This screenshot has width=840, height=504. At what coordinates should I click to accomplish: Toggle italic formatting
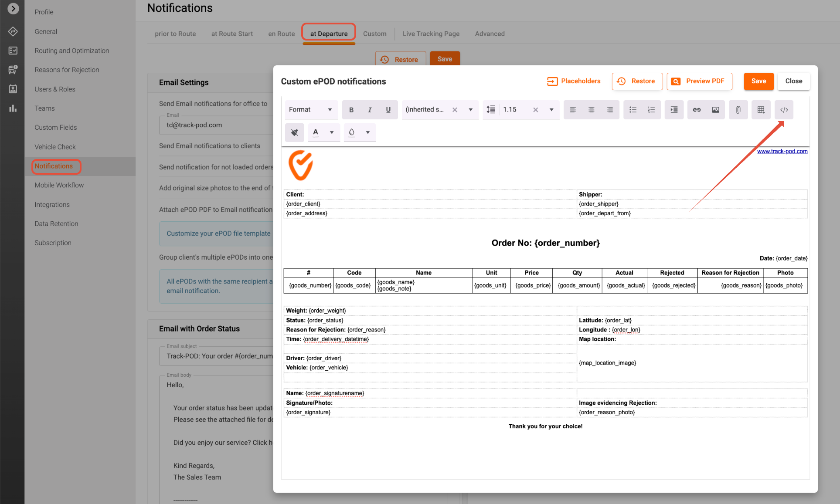[370, 110]
